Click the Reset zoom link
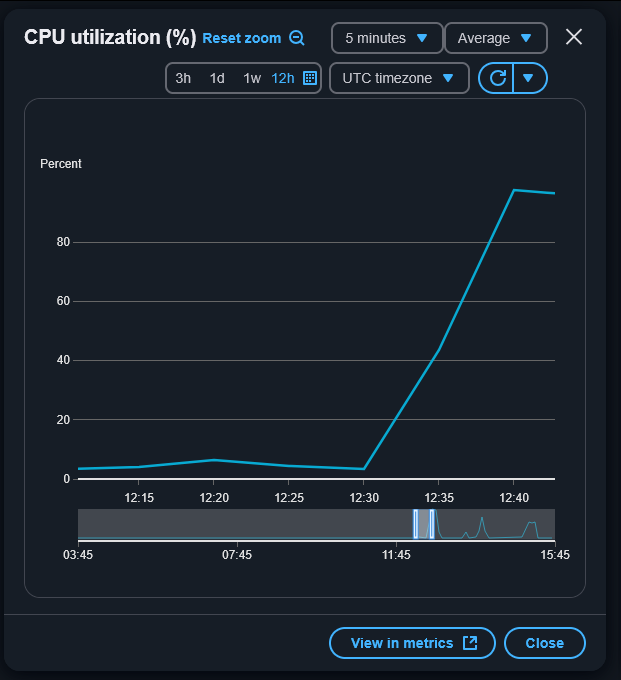 241,38
